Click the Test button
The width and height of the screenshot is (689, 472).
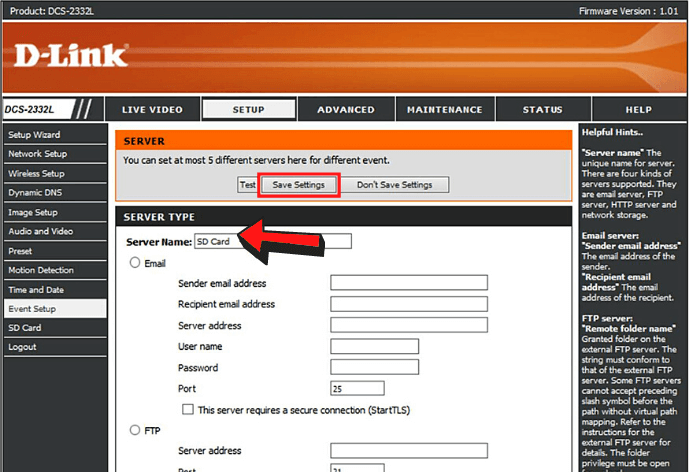coord(247,185)
